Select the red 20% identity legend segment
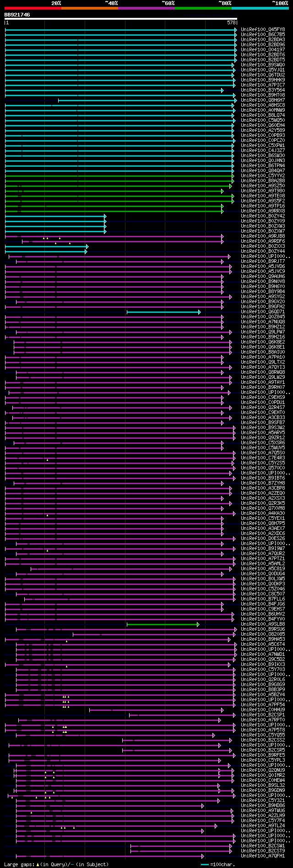This screenshot has width=293, height=868. (33, 8)
